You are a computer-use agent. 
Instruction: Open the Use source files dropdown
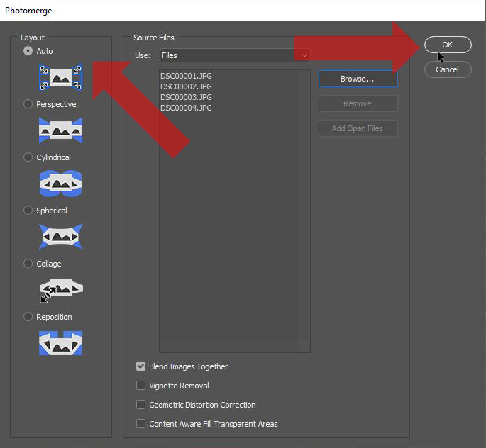(x=234, y=55)
